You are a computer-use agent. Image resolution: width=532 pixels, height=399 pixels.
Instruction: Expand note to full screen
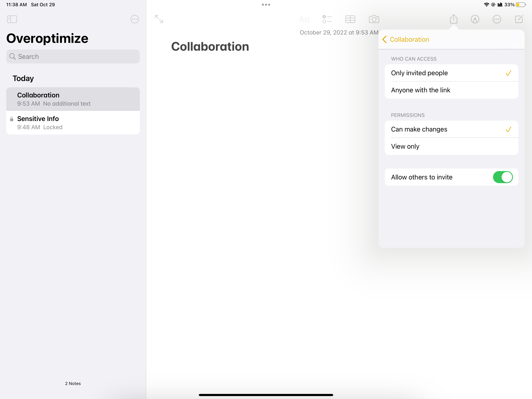[x=159, y=19]
